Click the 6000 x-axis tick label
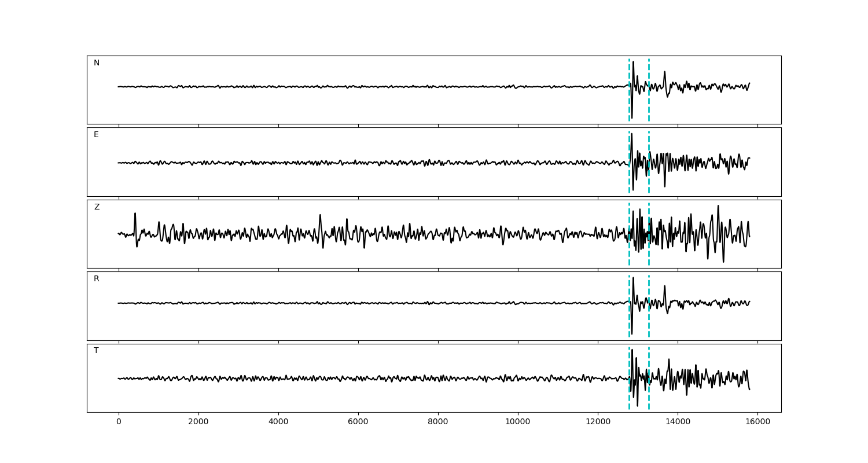 point(358,422)
